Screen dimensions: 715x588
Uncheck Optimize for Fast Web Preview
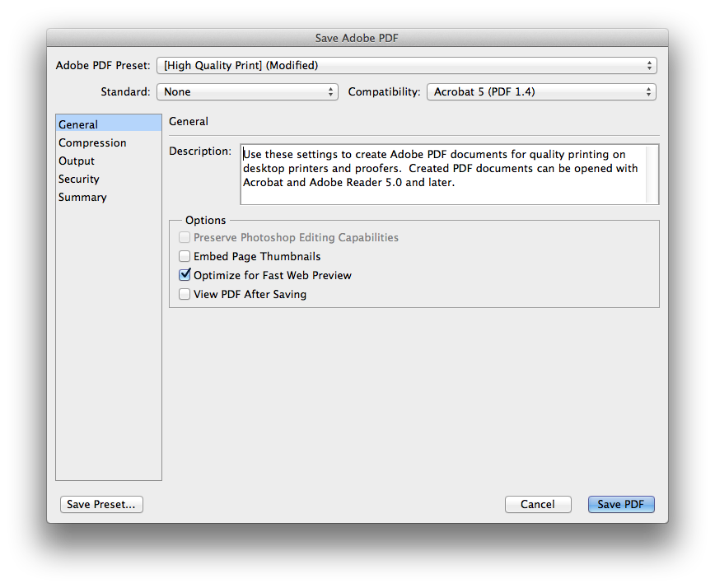click(x=185, y=275)
